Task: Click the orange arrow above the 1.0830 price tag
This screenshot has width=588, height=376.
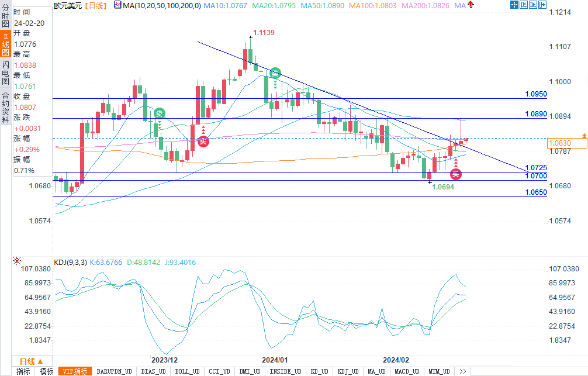Action: 583,135
